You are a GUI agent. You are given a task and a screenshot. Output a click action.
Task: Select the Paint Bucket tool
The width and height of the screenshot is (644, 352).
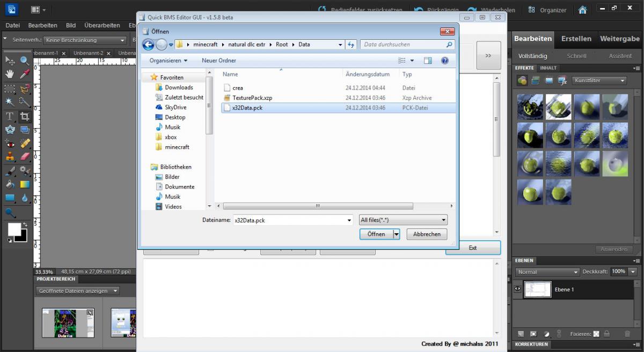click(10, 184)
